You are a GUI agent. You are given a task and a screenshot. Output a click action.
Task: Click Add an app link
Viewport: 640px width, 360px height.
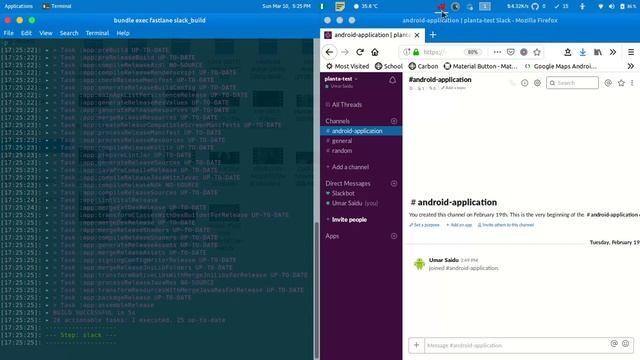459,225
